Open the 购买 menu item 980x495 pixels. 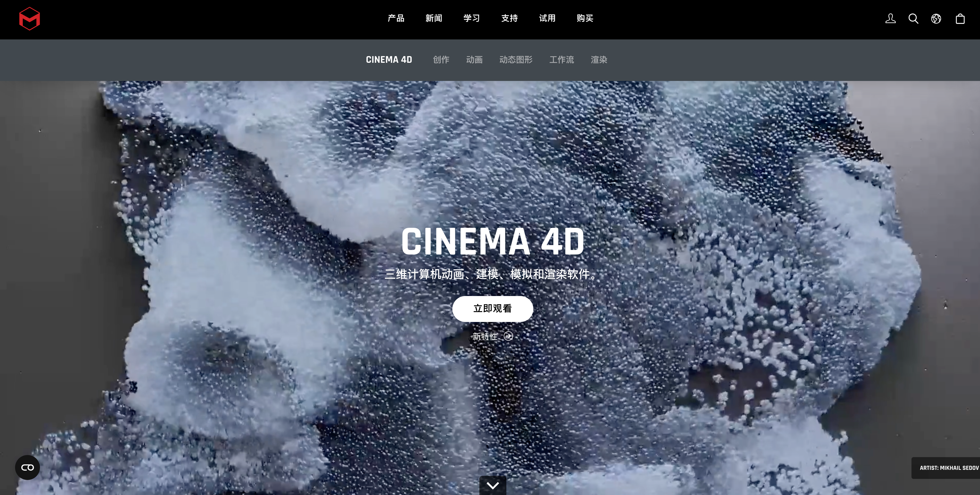(x=585, y=18)
